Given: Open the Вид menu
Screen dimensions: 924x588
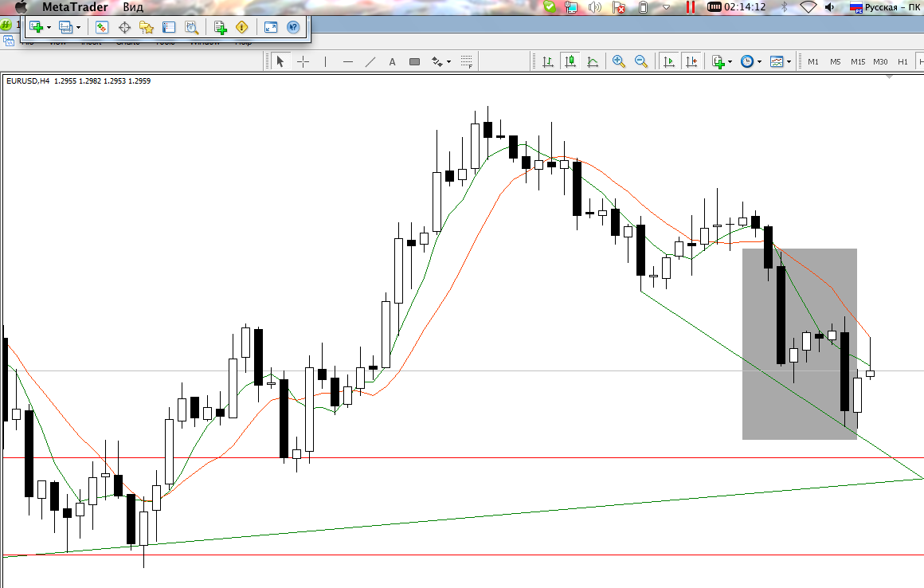Looking at the screenshot, I should coord(133,7).
